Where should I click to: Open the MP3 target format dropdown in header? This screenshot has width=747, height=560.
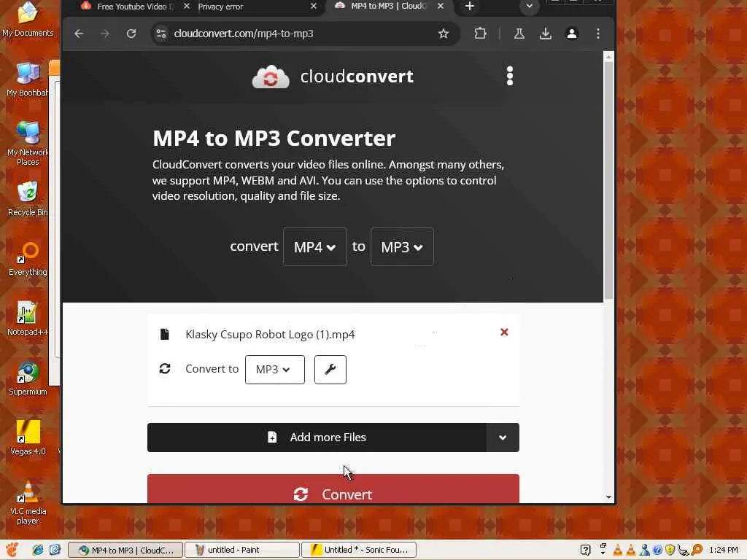click(402, 246)
